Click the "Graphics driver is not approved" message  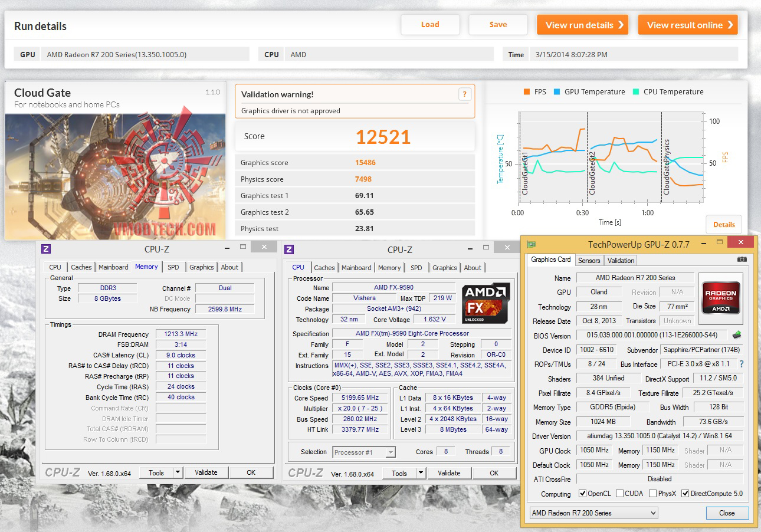[x=291, y=111]
